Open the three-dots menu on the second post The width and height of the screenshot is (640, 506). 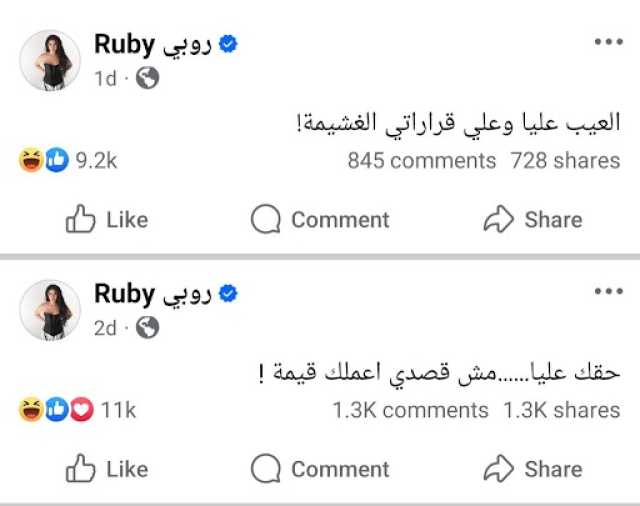coord(608,291)
